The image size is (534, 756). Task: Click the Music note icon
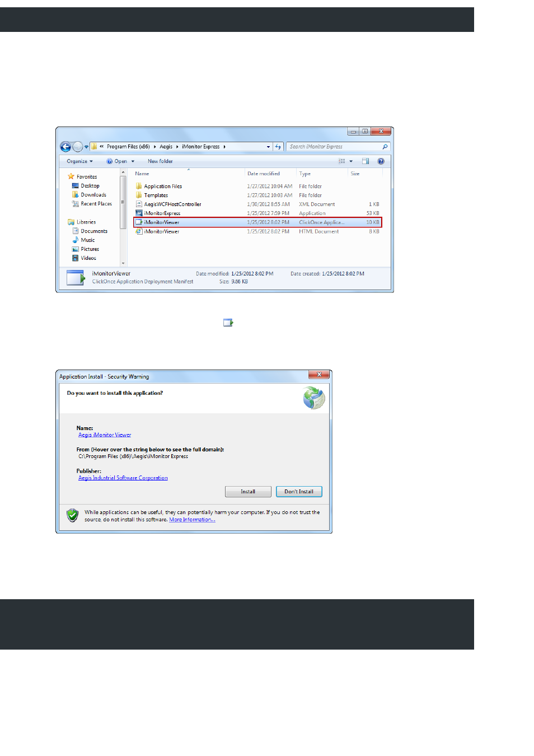click(x=75, y=240)
